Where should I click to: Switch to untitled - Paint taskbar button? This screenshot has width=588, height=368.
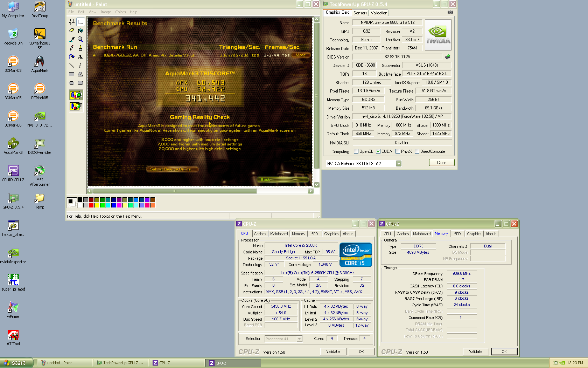65,363
